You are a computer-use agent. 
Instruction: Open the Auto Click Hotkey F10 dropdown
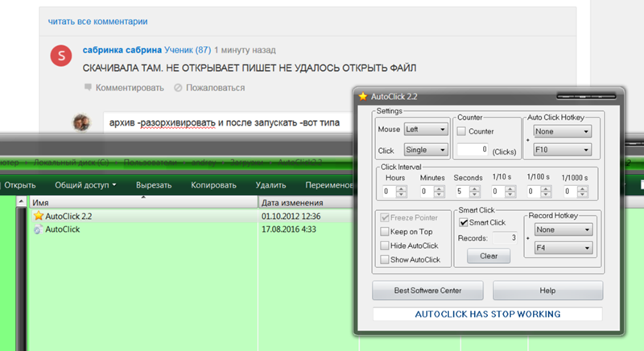click(x=562, y=150)
